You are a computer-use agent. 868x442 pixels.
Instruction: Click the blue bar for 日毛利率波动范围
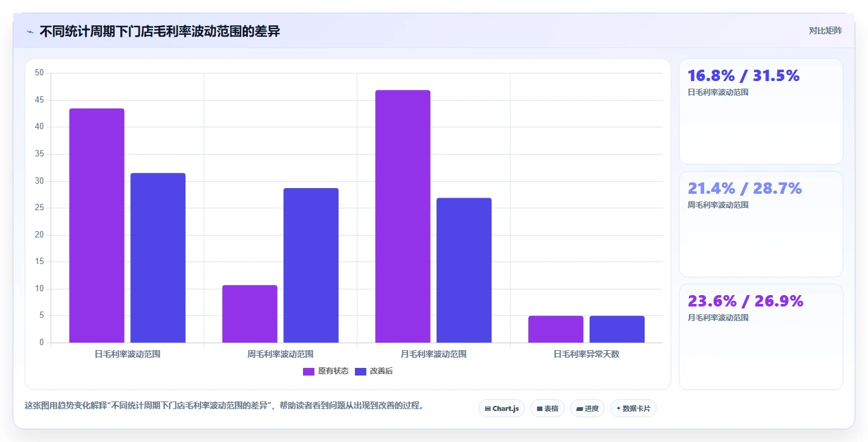coord(158,258)
